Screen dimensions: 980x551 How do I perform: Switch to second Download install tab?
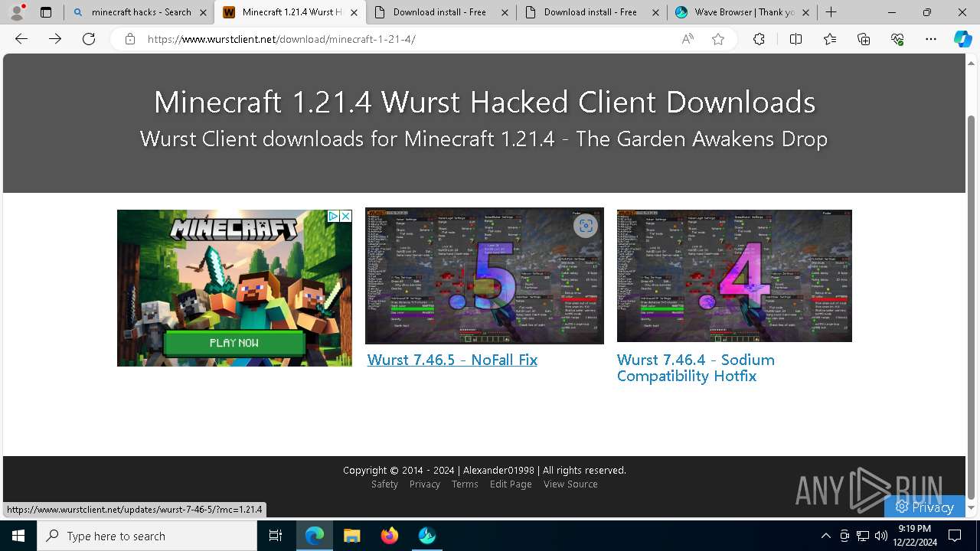click(x=592, y=12)
